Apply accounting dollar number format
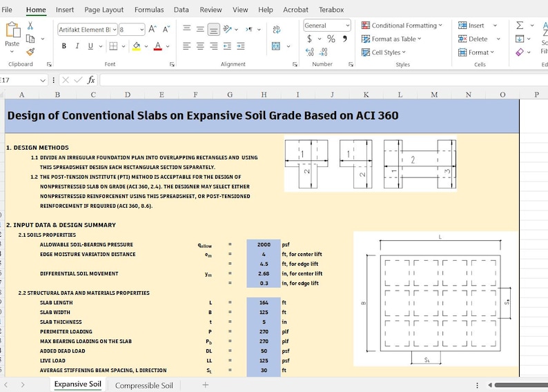The width and height of the screenshot is (548, 392). 309,39
